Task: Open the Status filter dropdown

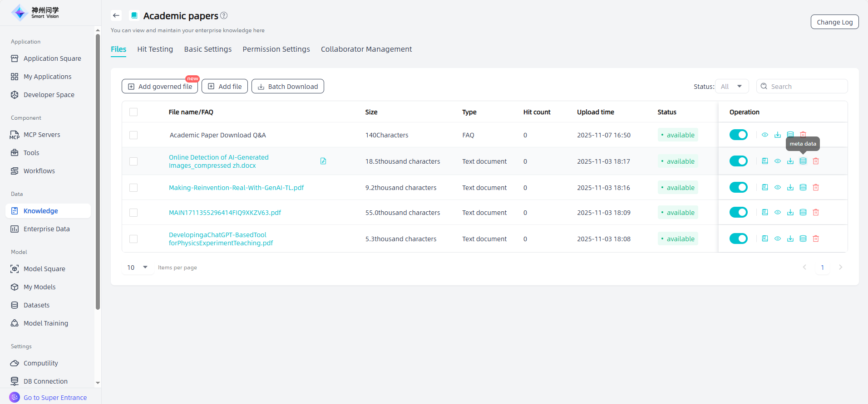Action: pos(731,87)
